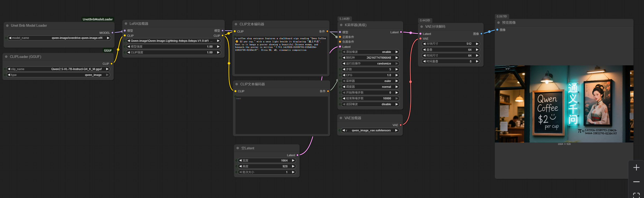Increase 时间尺寸 with its right arrow
This screenshot has width=644, height=198.
coord(477,56)
